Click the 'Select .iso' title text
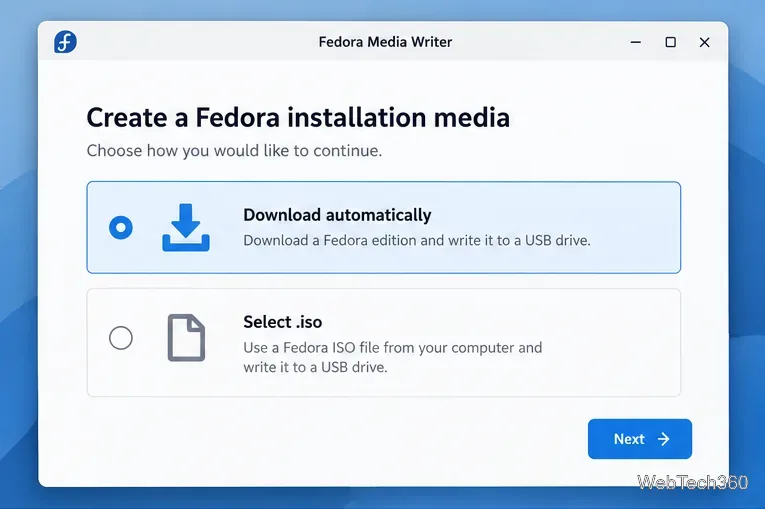Viewport: 765px width, 509px height. 282,322
